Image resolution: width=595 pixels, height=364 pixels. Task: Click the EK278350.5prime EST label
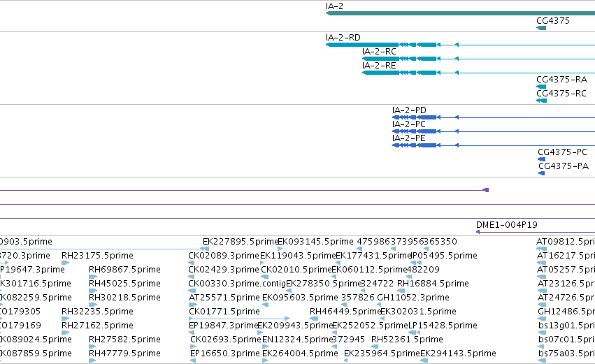pos(323,284)
